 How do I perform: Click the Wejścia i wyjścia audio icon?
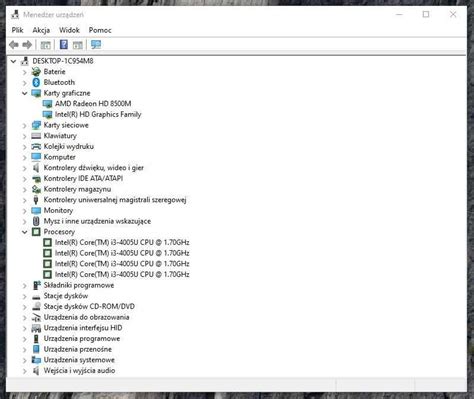tap(36, 370)
